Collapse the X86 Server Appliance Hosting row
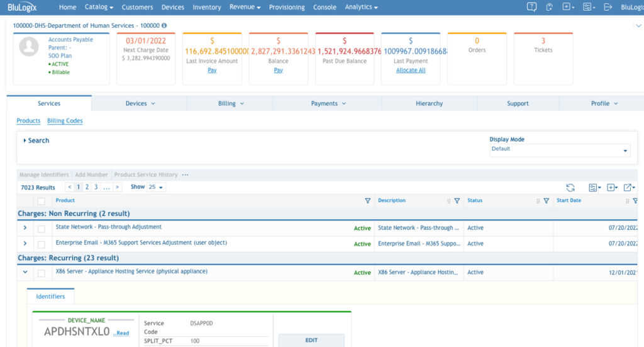 pyautogui.click(x=25, y=272)
